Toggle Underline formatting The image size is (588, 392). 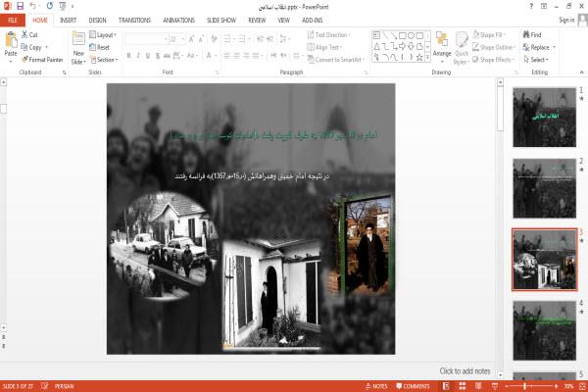(148, 56)
